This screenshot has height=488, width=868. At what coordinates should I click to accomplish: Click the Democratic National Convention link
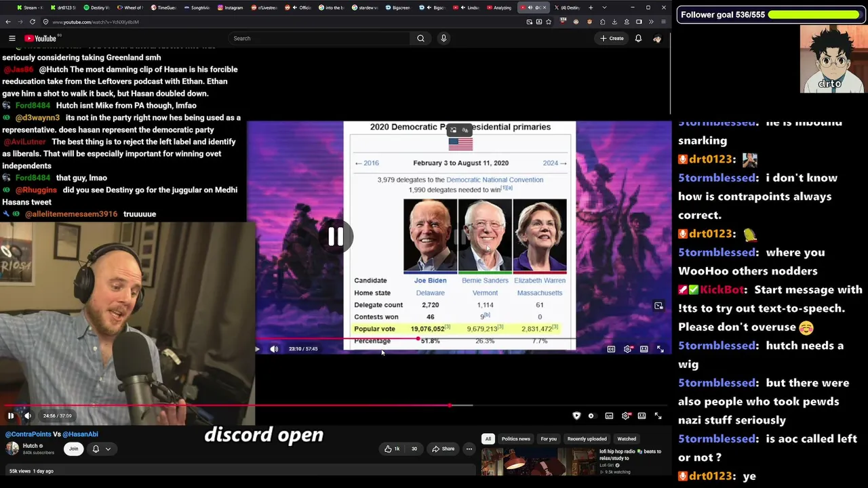pos(495,180)
